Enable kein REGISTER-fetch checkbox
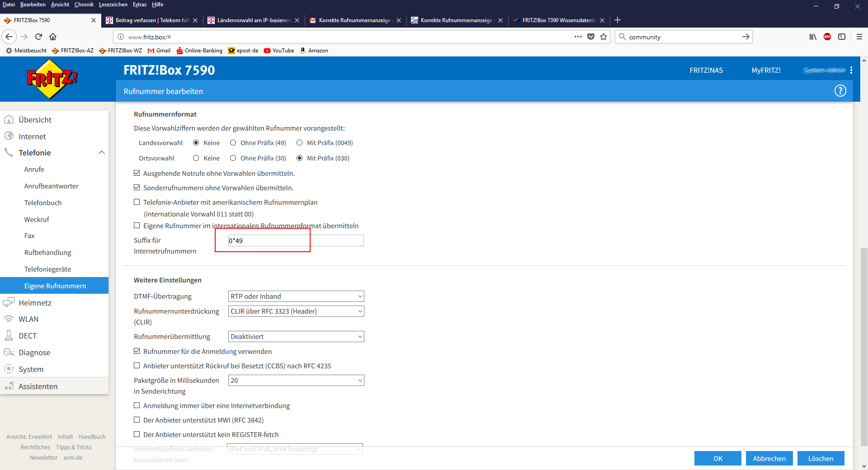Screen dimensions: 868x470 tap(137, 434)
